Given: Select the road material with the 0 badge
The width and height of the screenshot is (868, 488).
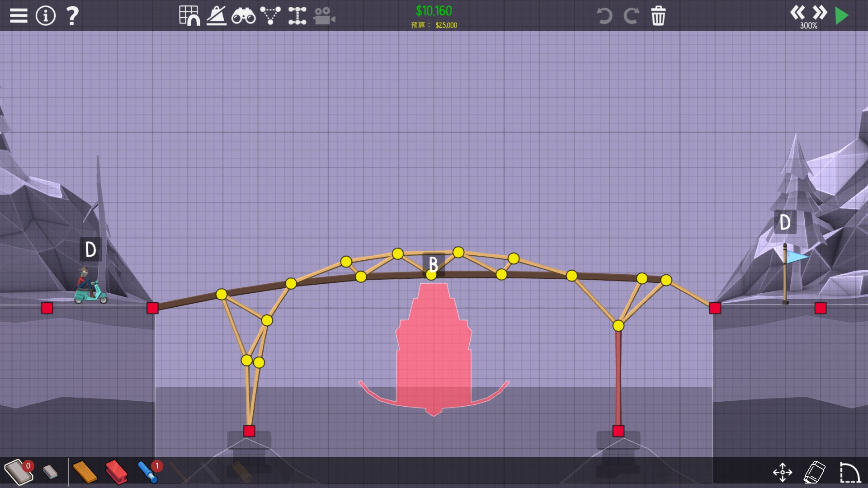Looking at the screenshot, I should click(18, 472).
